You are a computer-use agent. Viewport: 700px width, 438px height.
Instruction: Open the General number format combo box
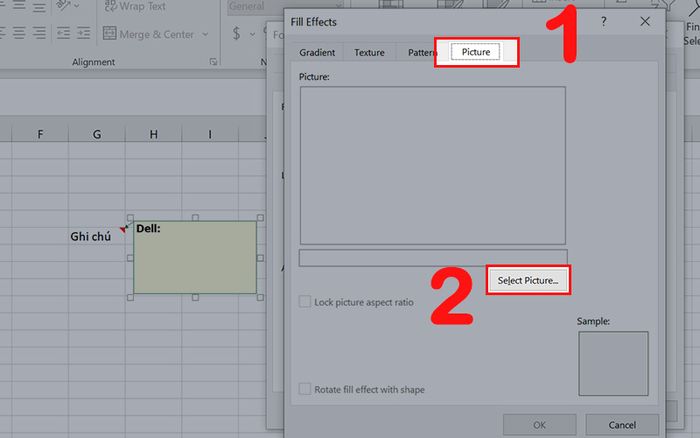tap(286, 6)
